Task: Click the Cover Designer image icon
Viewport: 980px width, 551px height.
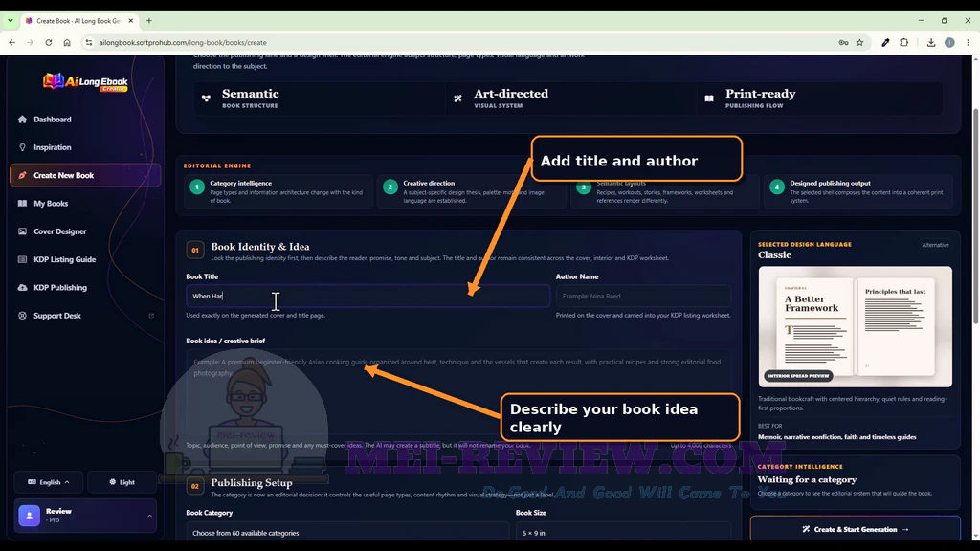Action: (23, 231)
